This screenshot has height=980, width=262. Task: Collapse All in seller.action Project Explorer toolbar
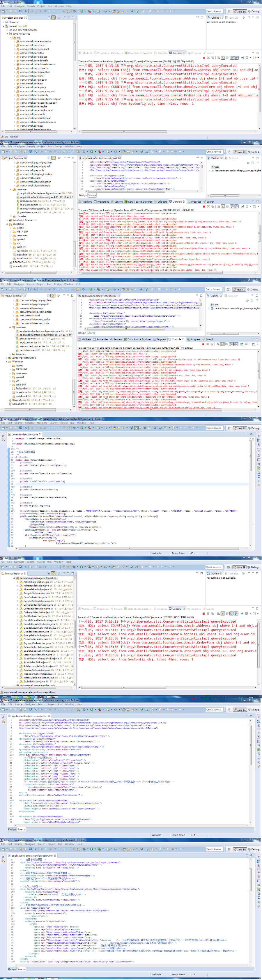tap(48, 573)
